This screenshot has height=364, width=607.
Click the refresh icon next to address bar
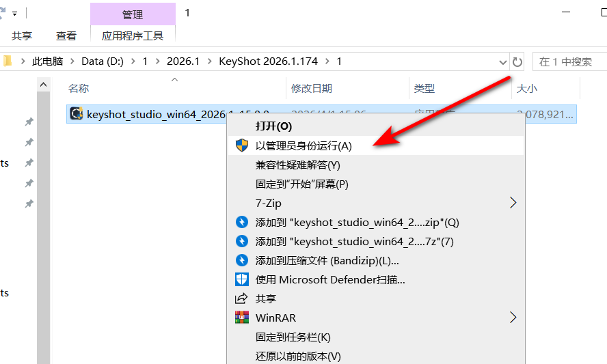click(x=517, y=62)
